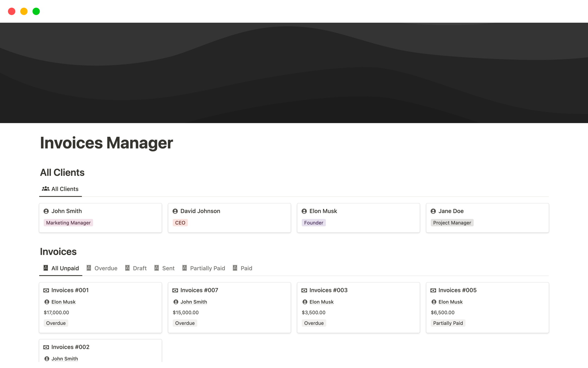Click the people icon beside All Clients tab

point(46,189)
